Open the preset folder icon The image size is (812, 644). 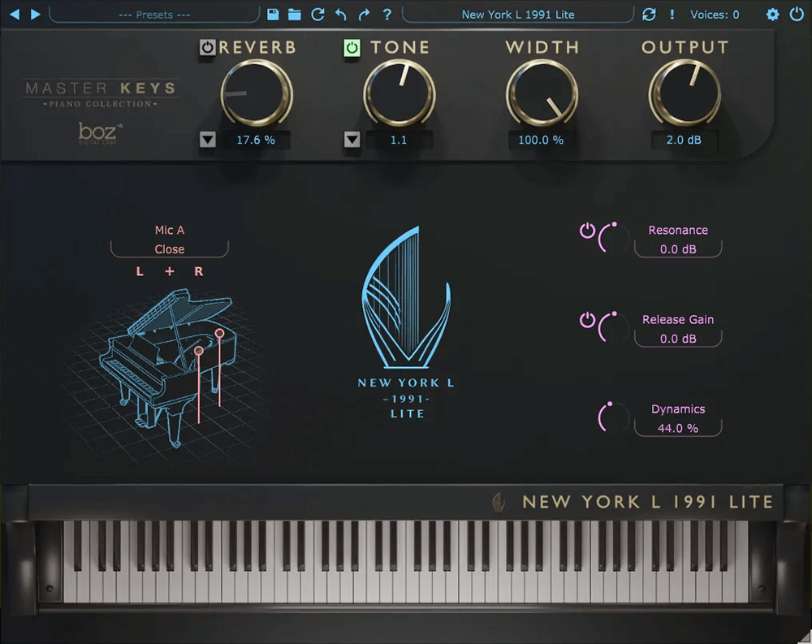click(295, 15)
